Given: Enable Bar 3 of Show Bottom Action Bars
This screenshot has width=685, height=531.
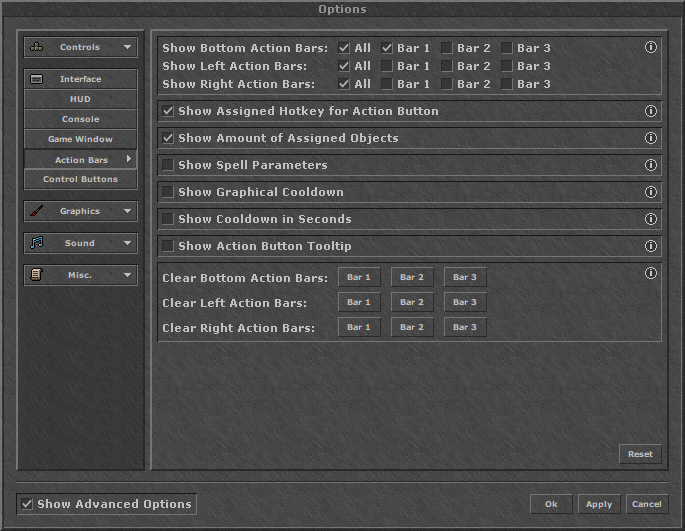Looking at the screenshot, I should 506,48.
